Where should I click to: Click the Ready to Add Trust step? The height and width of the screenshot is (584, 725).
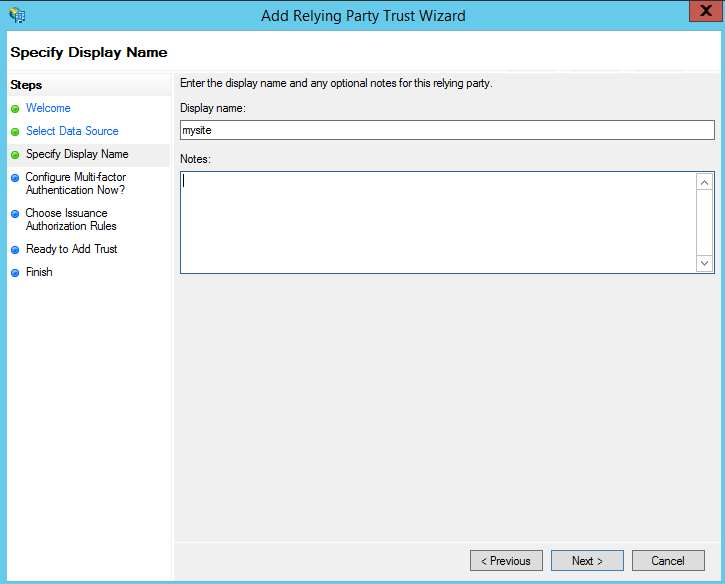pos(72,249)
